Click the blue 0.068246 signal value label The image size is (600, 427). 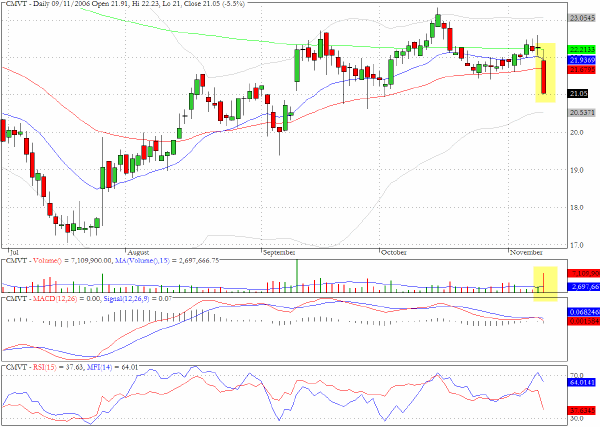(584, 312)
